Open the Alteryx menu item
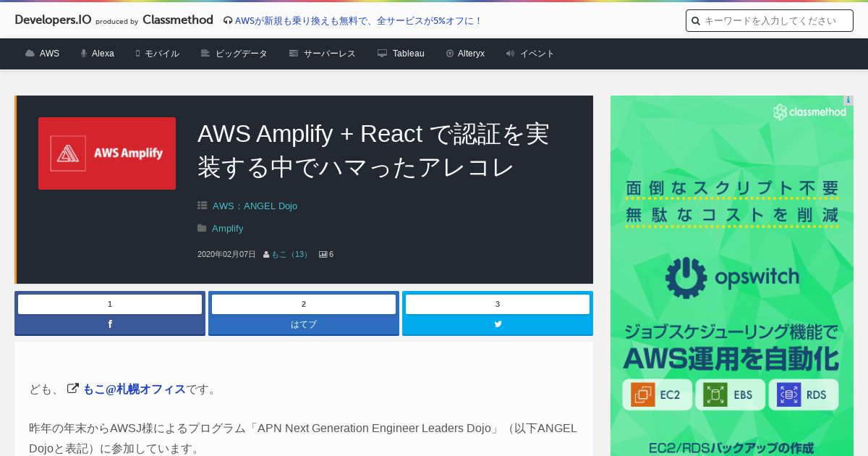The width and height of the screenshot is (868, 456). [471, 54]
